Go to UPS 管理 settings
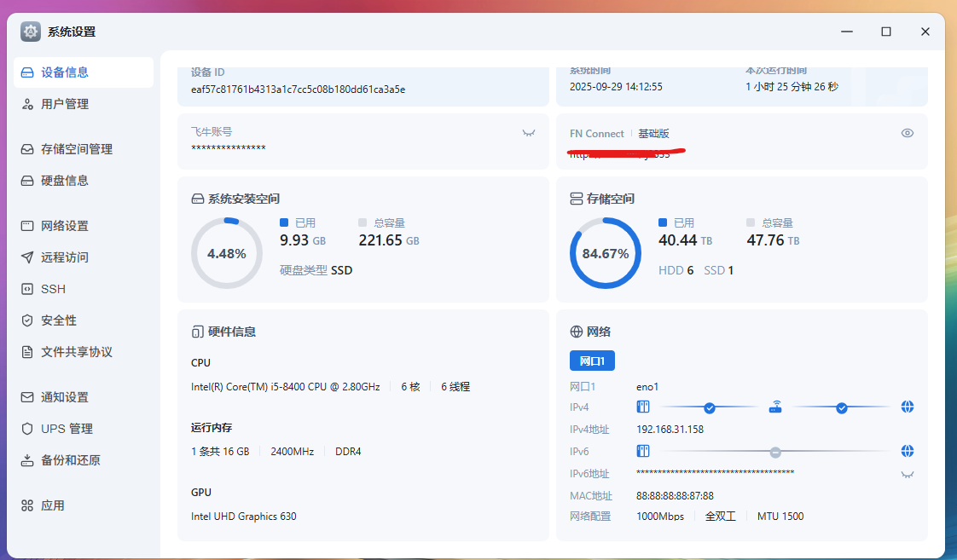This screenshot has height=560, width=957. [x=67, y=429]
